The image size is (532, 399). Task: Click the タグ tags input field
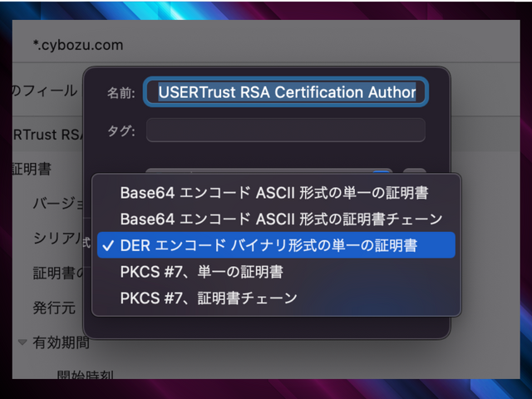click(287, 131)
